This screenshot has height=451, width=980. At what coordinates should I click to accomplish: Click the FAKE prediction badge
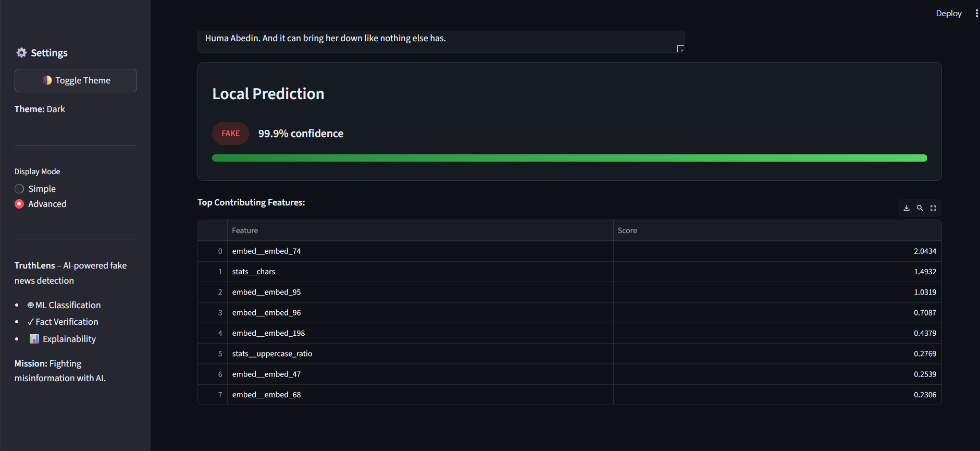[230, 133]
